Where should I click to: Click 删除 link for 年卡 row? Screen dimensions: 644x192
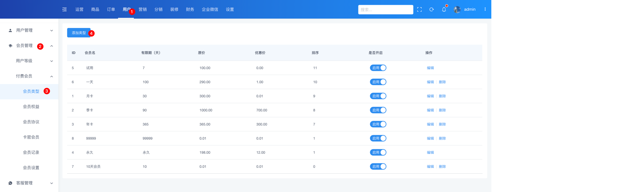pos(442,124)
